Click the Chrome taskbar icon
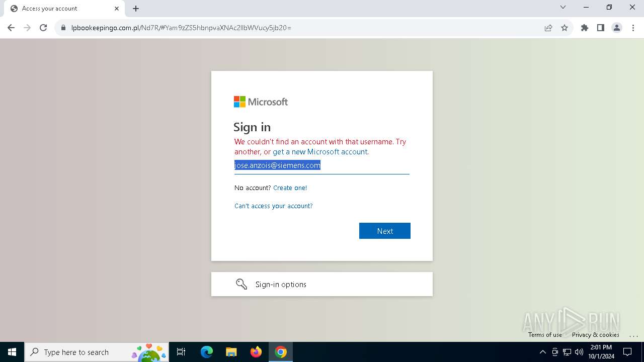 click(281, 352)
